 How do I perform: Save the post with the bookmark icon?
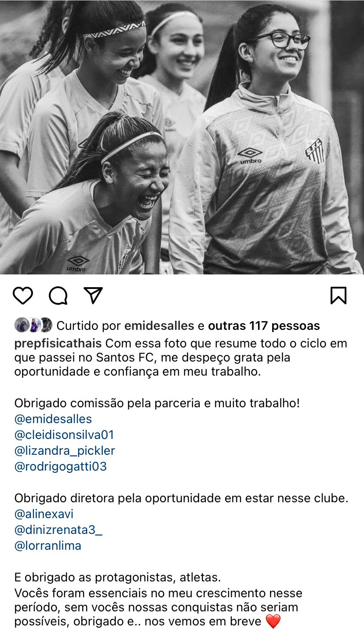click(339, 296)
